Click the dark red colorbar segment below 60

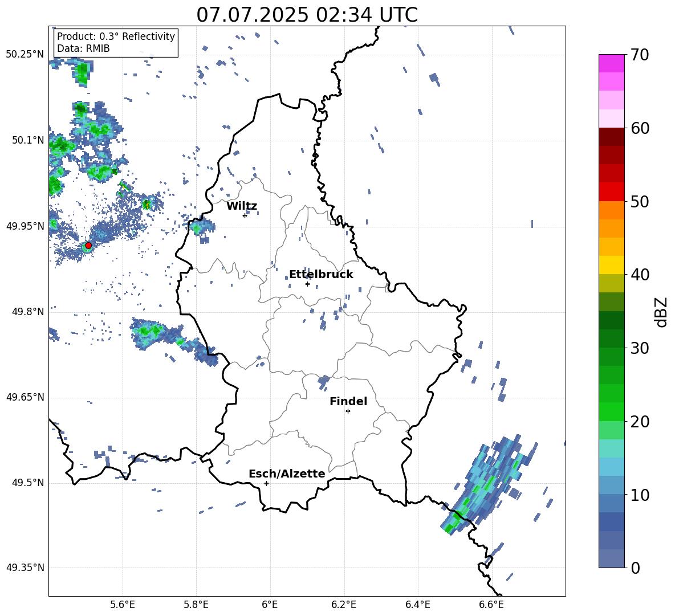click(611, 137)
